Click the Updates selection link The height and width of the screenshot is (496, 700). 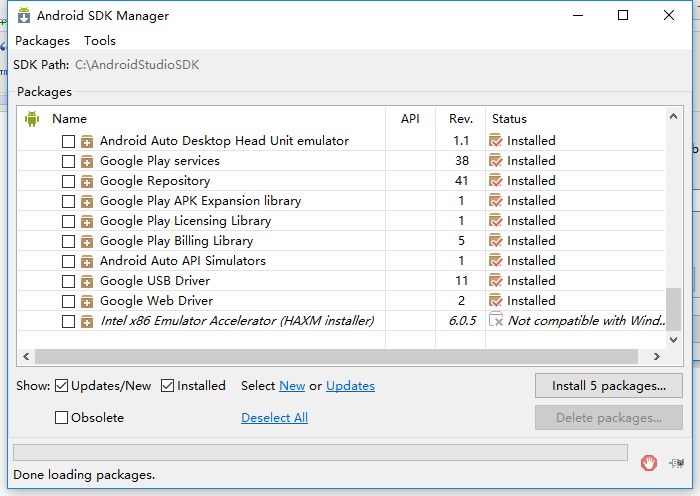[350, 386]
